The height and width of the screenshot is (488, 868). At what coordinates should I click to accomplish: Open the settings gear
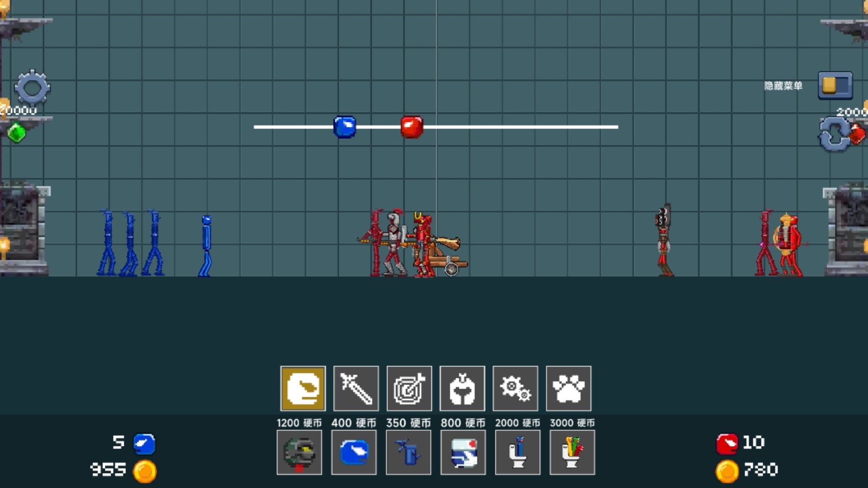(x=32, y=88)
